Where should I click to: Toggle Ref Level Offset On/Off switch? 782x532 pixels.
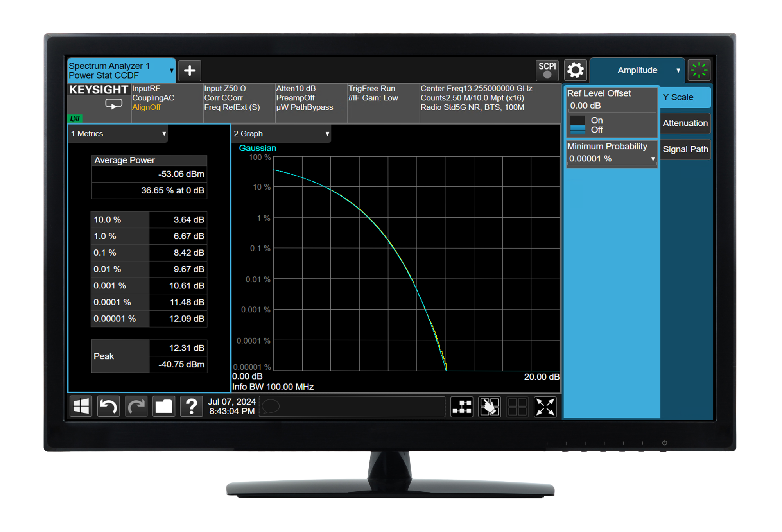[x=578, y=125]
